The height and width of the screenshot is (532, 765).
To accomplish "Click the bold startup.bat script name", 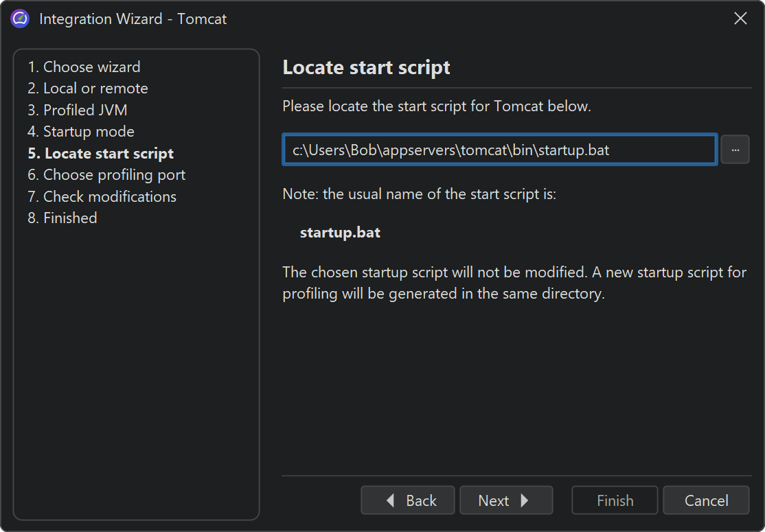I will coord(340,232).
